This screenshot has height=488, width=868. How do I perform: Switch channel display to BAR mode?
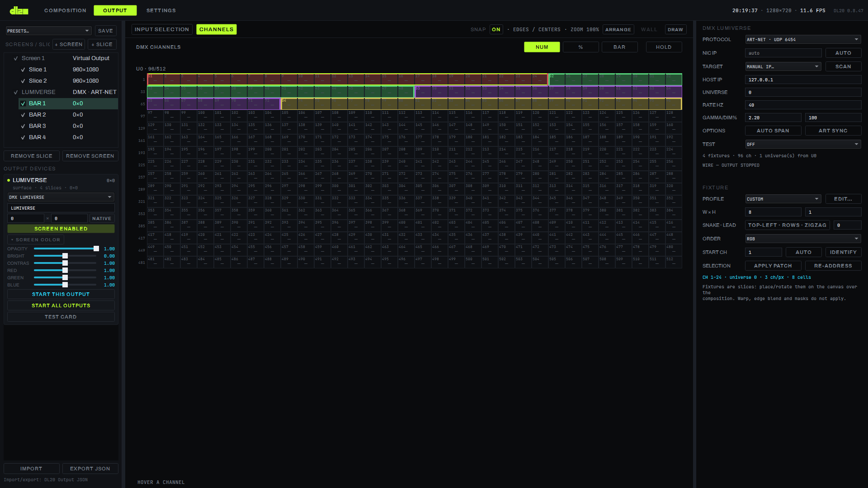pos(619,47)
